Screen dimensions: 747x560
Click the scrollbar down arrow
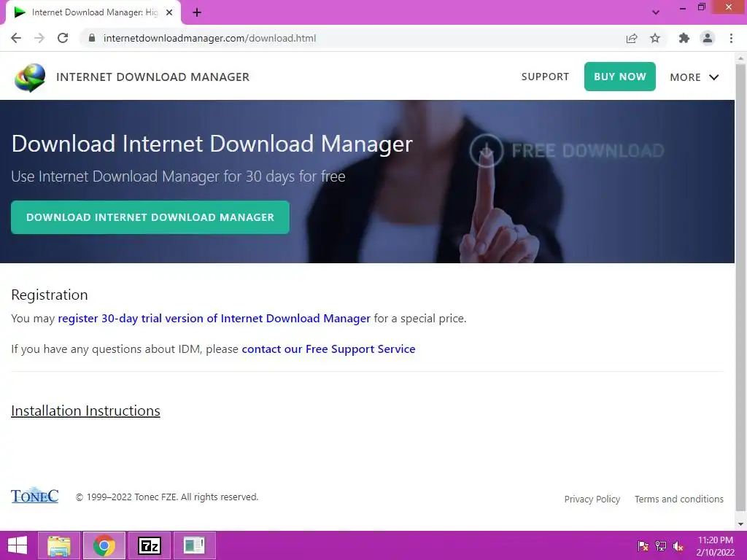[x=740, y=524]
